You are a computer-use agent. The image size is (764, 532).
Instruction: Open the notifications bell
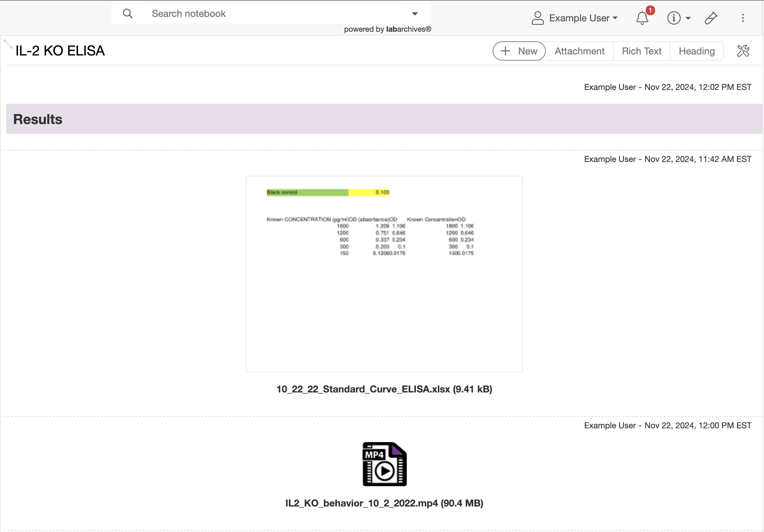coord(642,18)
